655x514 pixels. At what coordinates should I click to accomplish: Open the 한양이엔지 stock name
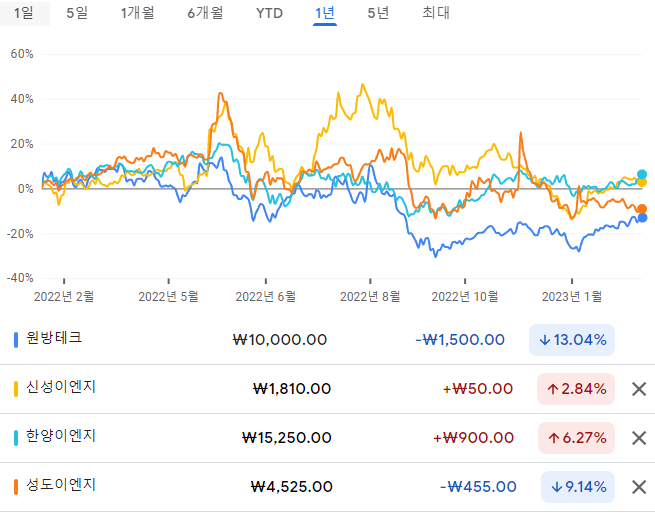[x=61, y=435]
